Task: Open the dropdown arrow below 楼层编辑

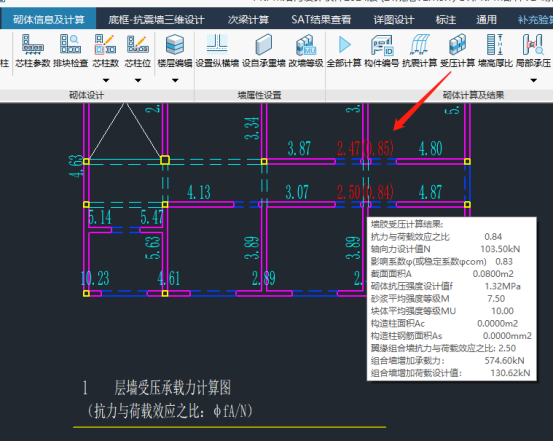Action: (175, 80)
